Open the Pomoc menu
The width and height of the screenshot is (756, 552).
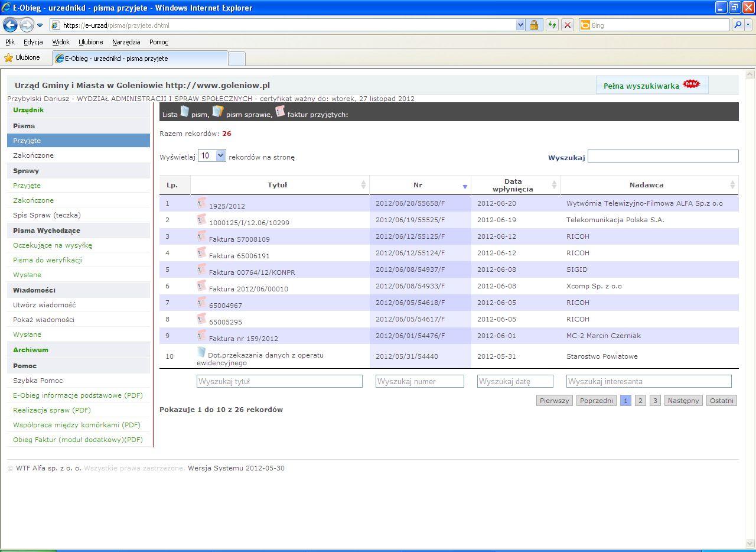(159, 42)
